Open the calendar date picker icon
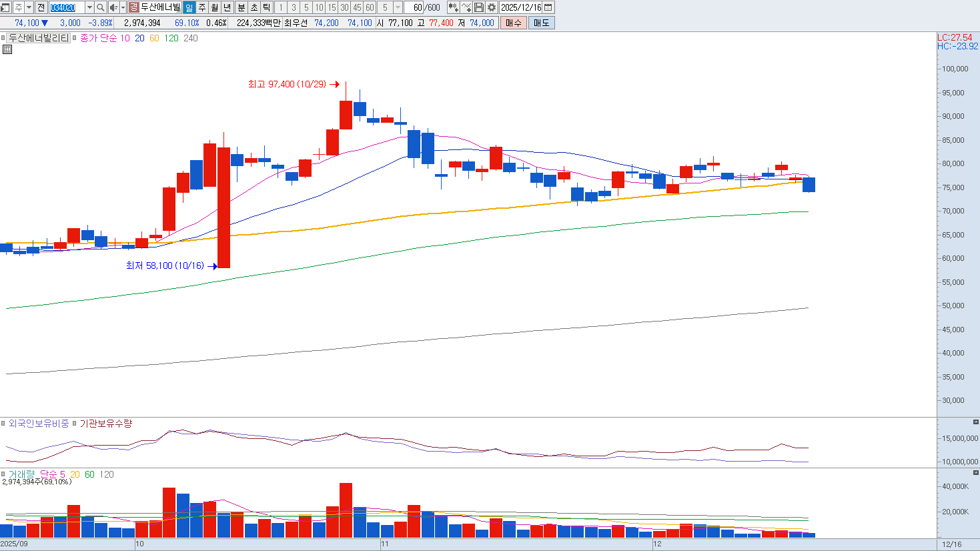 pos(548,7)
